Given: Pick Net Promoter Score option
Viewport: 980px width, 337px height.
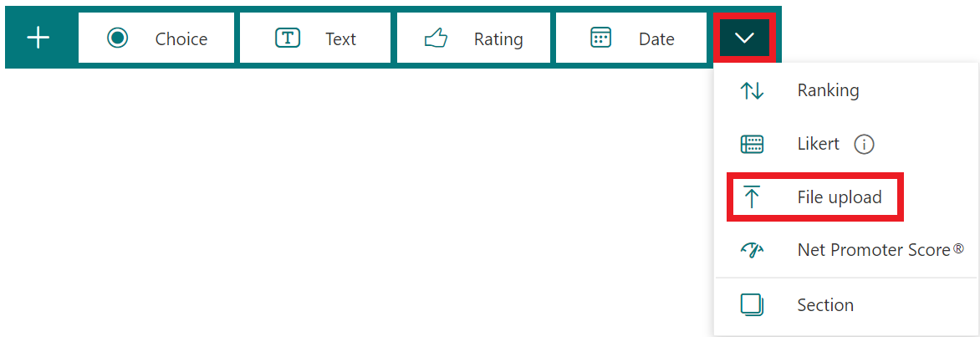Looking at the screenshot, I should 846,251.
